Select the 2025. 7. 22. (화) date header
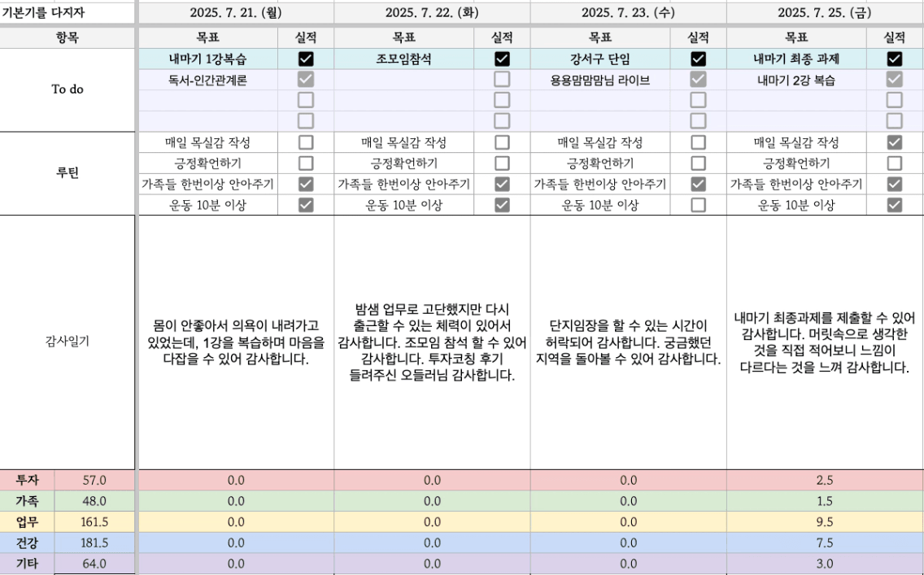 [432, 12]
